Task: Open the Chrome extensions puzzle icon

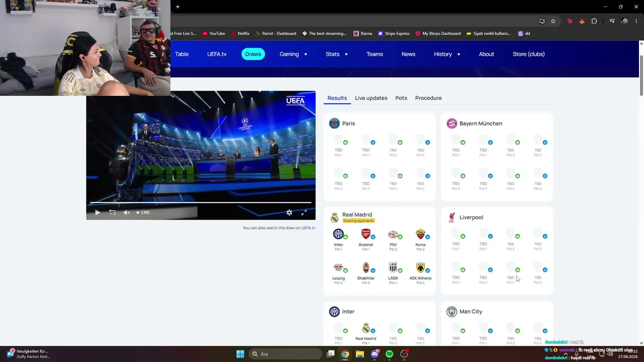Action: point(594,21)
